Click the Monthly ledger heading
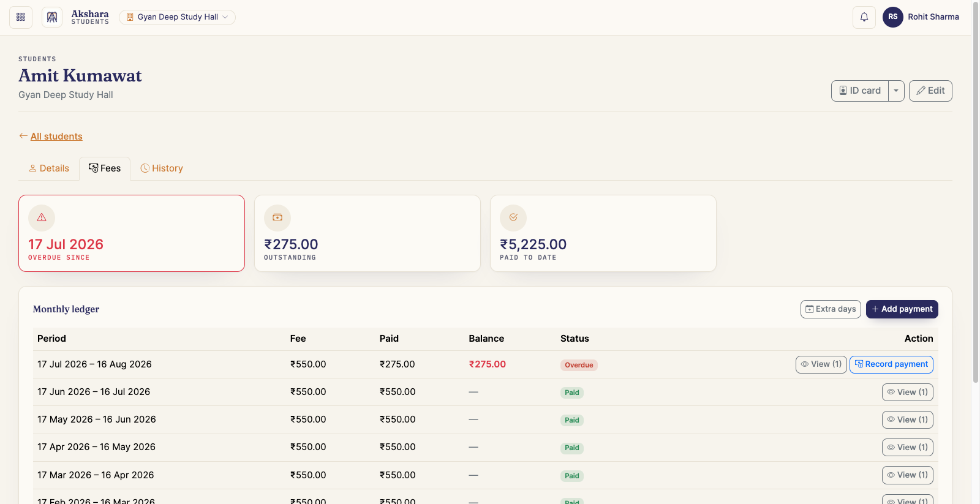This screenshot has height=504, width=980. [66, 309]
